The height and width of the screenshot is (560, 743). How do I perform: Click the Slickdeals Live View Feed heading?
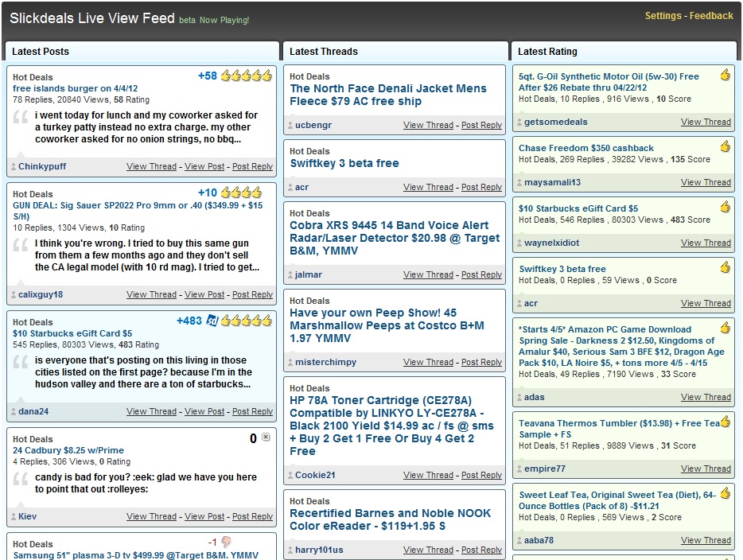92,18
